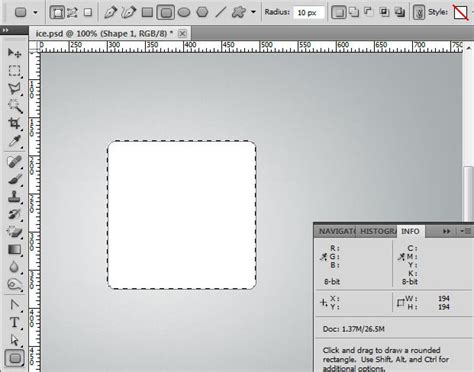Open eyedropper RGB readout options
The width and height of the screenshot is (474, 372).
(323, 257)
